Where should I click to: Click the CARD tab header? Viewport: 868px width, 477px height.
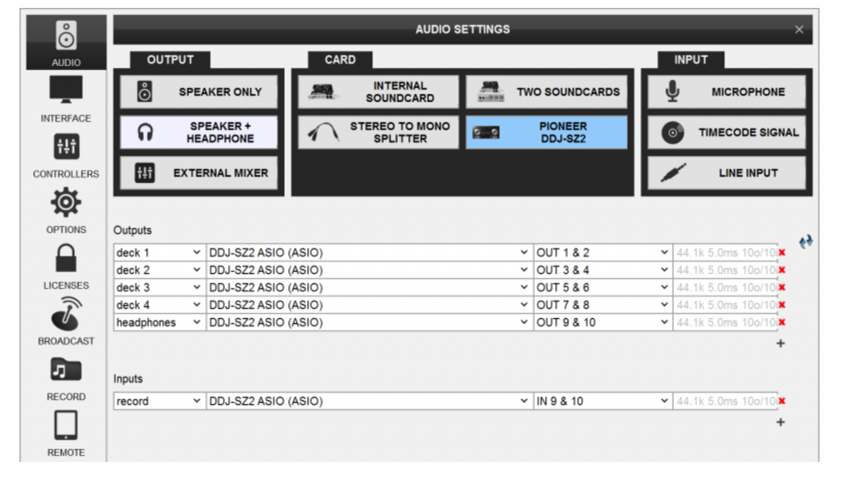(x=340, y=60)
